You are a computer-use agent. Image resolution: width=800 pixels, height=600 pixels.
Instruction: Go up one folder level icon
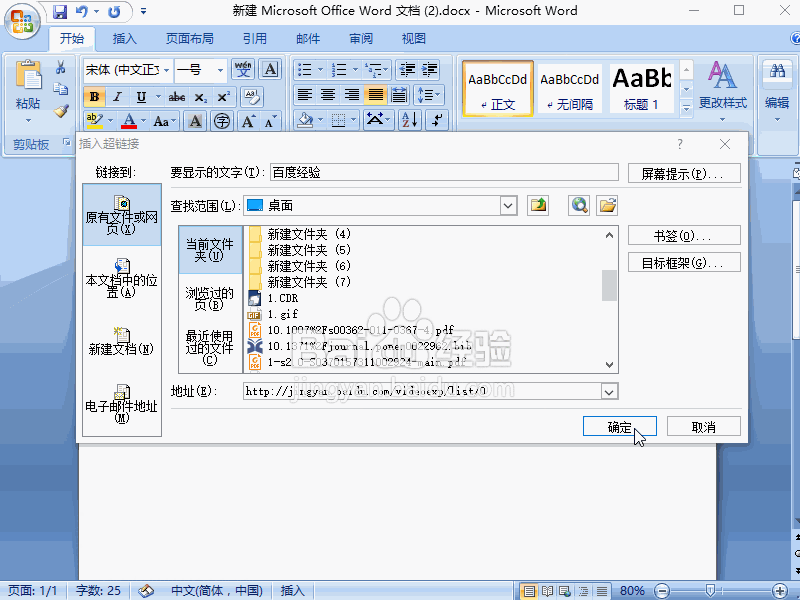point(538,206)
